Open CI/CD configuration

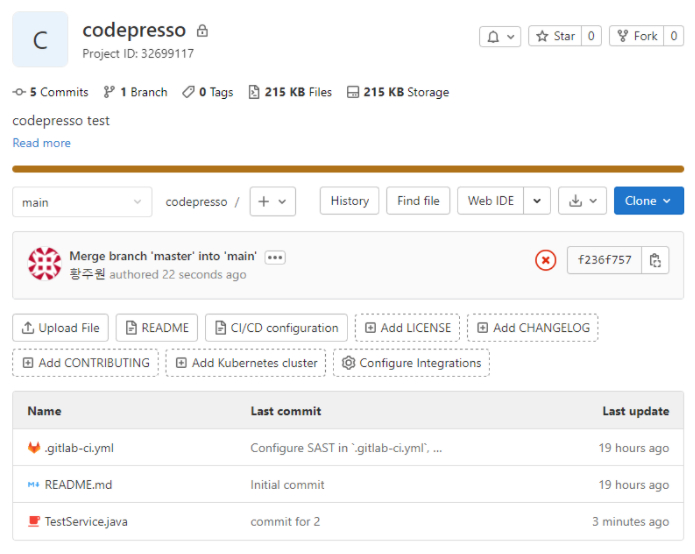[276, 328]
